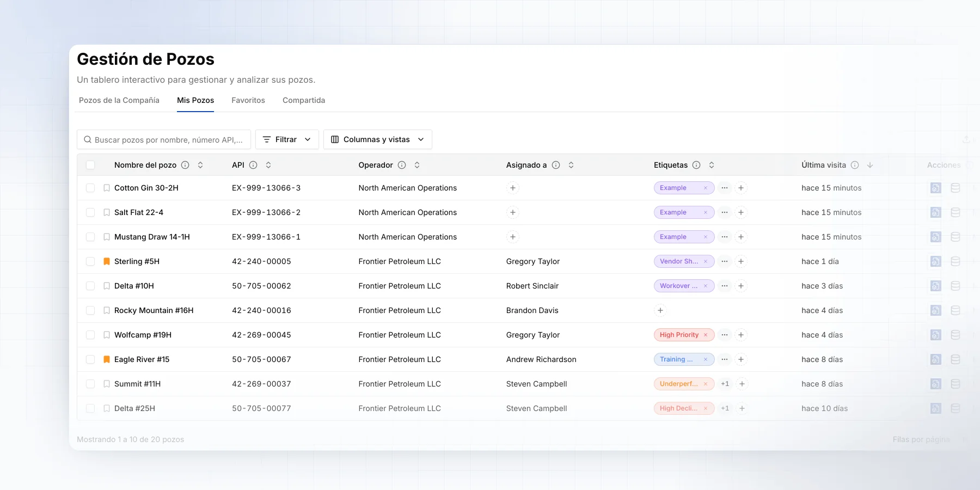Screen dimensions: 980x490
Task: Open the Filtrar dropdown
Action: pyautogui.click(x=287, y=139)
